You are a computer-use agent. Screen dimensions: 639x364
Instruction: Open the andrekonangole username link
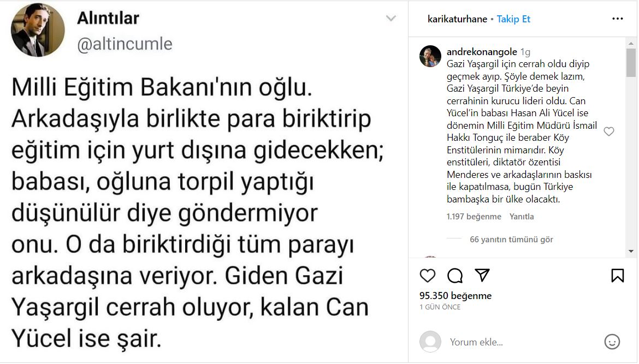[x=482, y=52]
